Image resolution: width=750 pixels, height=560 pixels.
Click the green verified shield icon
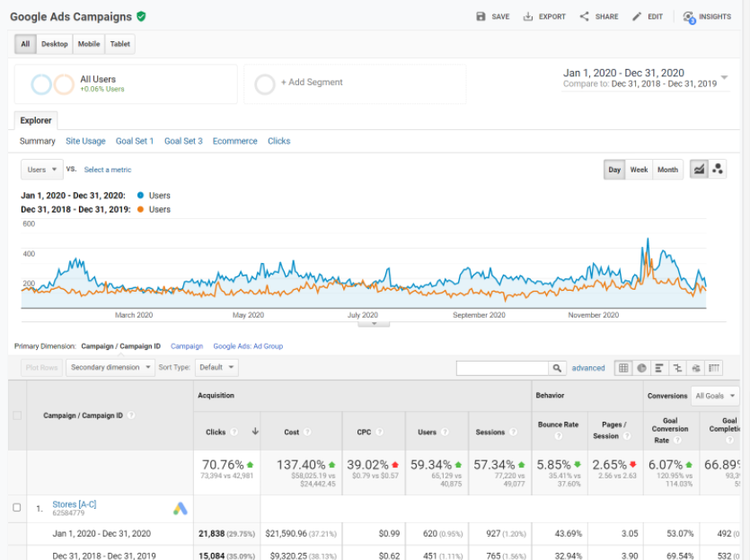tap(141, 17)
